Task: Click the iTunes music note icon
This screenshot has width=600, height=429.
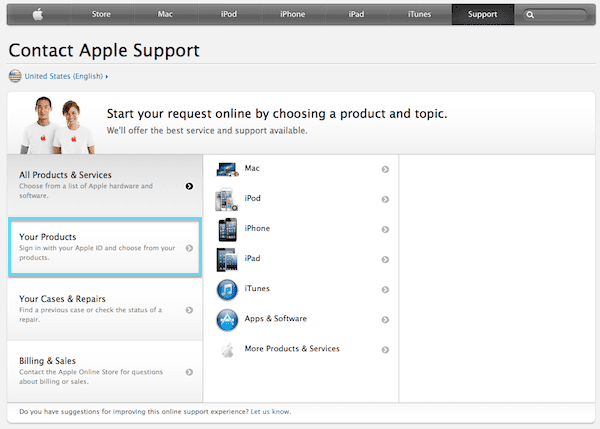Action: point(227,290)
